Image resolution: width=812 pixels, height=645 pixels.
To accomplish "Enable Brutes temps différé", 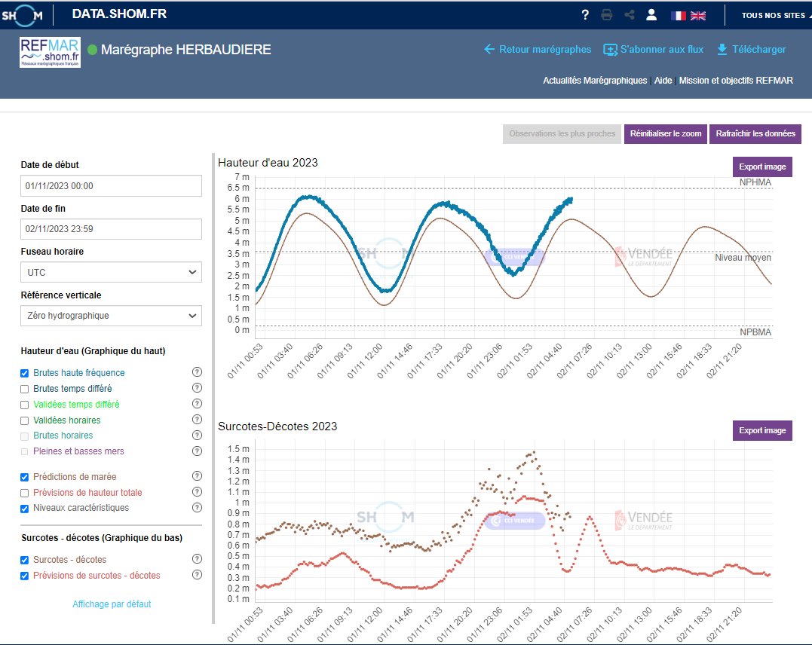I will pyautogui.click(x=24, y=389).
